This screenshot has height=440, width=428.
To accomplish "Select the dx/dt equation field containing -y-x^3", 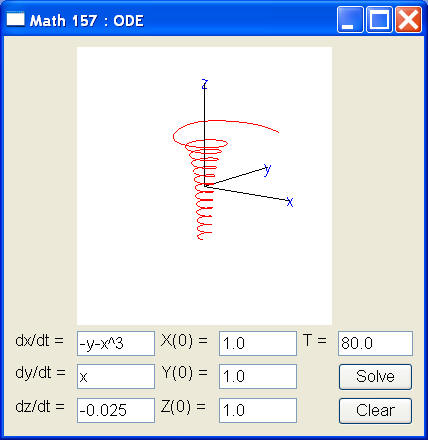I will coord(116,343).
